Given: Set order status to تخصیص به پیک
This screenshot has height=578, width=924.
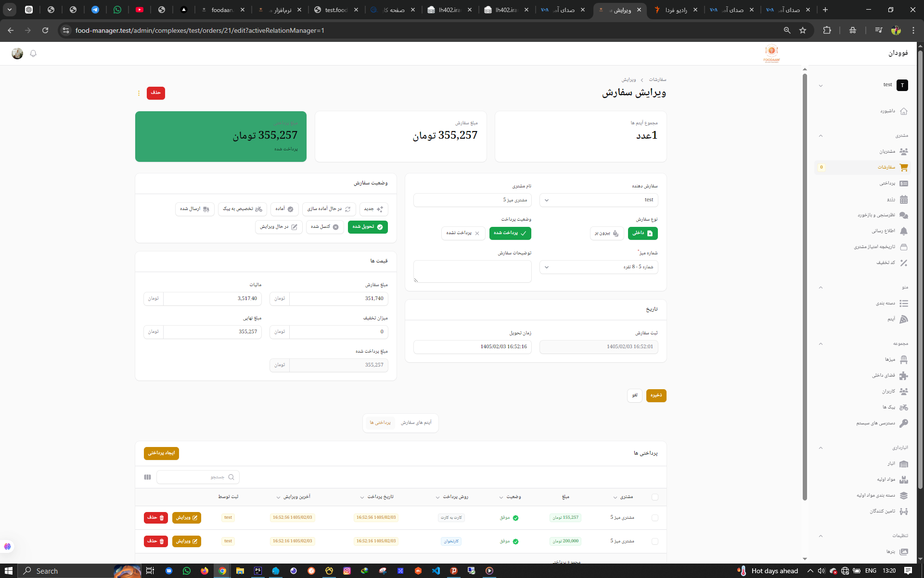Looking at the screenshot, I should coord(243,209).
